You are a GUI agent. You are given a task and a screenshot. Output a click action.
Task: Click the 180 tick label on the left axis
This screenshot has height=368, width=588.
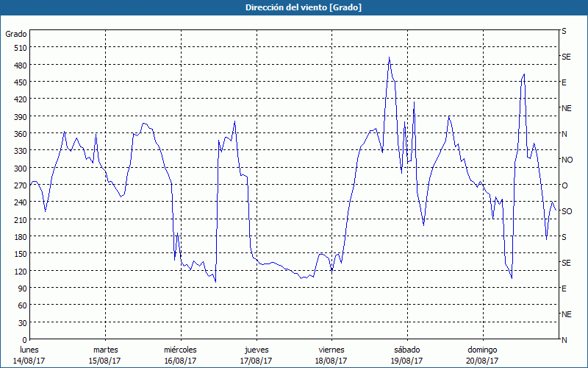click(19, 237)
